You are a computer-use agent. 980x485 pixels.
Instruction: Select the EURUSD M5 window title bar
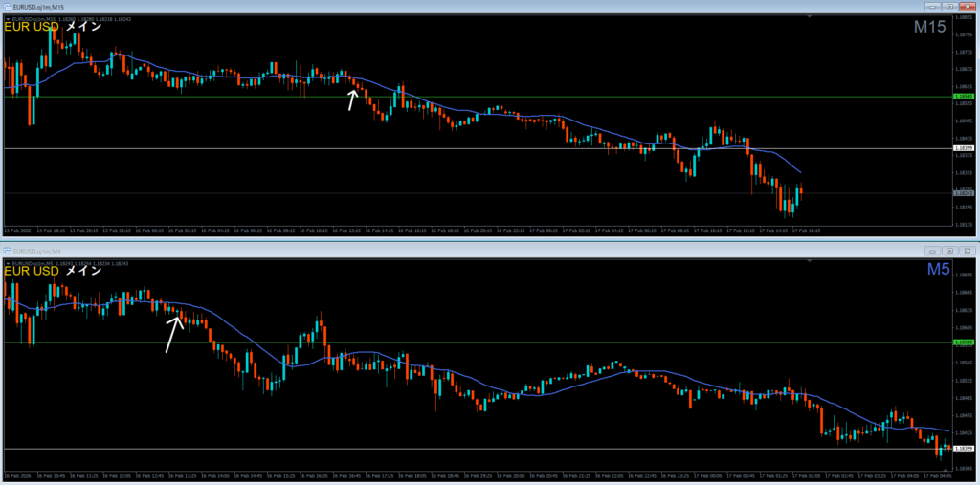point(383,250)
